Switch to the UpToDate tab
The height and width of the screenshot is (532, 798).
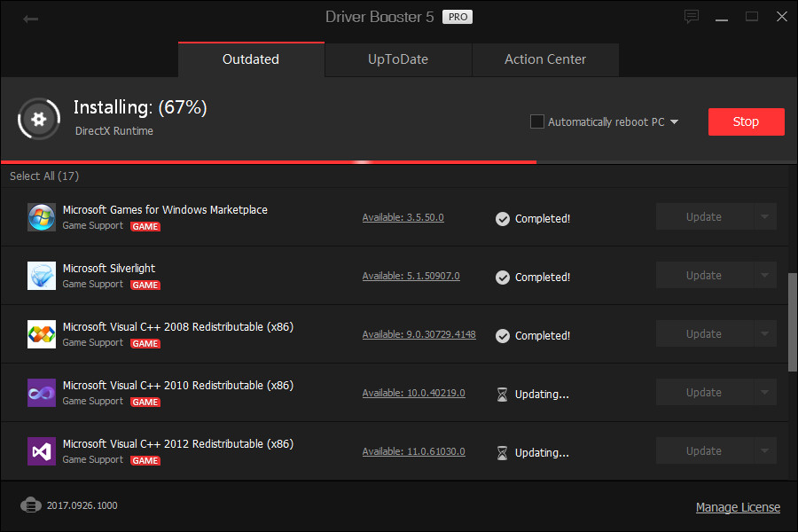click(x=397, y=59)
